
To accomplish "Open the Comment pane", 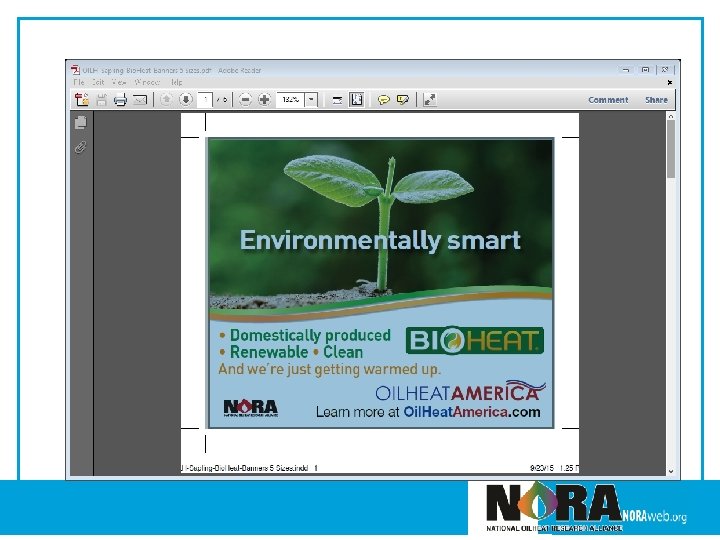I will pos(608,100).
